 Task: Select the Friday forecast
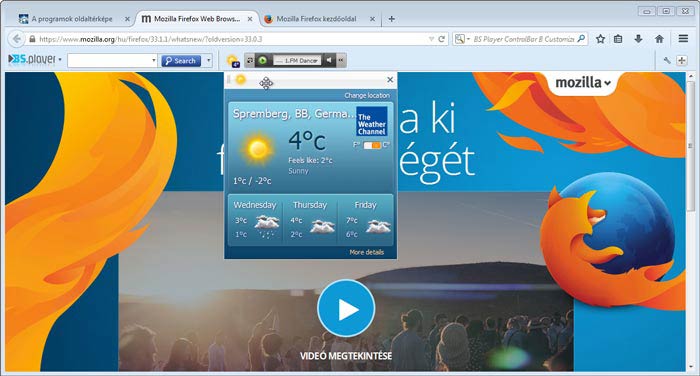tap(366, 219)
